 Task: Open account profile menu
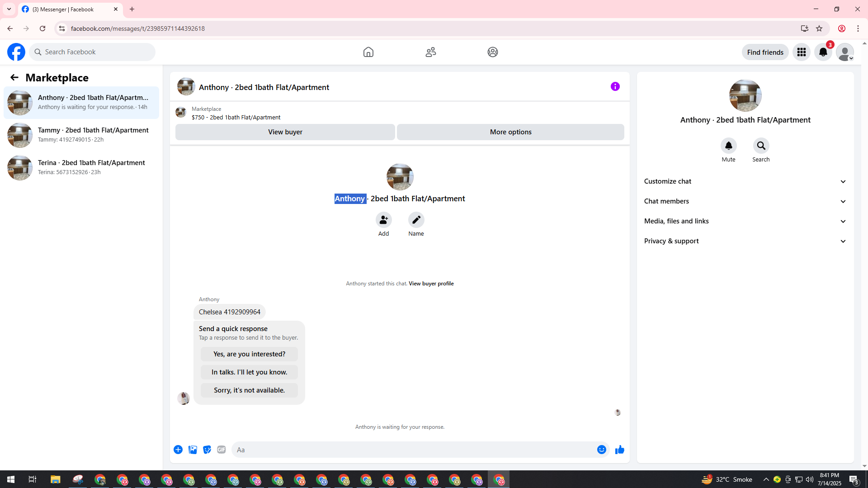(845, 52)
